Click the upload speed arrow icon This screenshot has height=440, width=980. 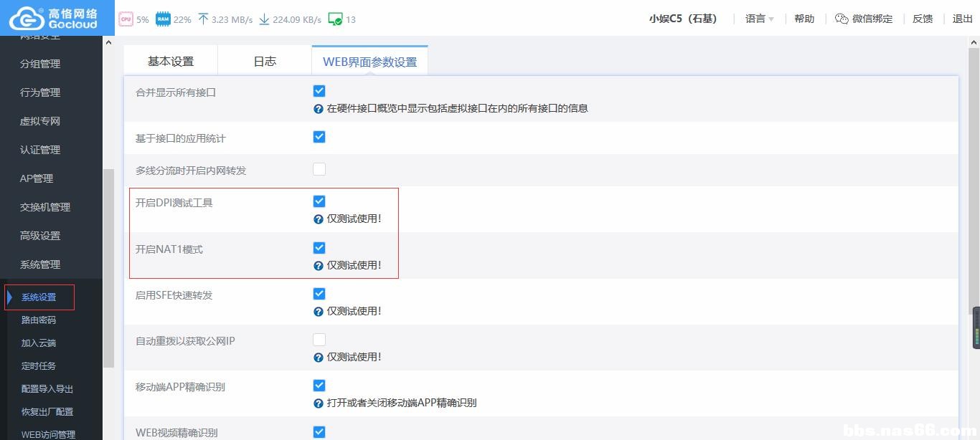(203, 19)
